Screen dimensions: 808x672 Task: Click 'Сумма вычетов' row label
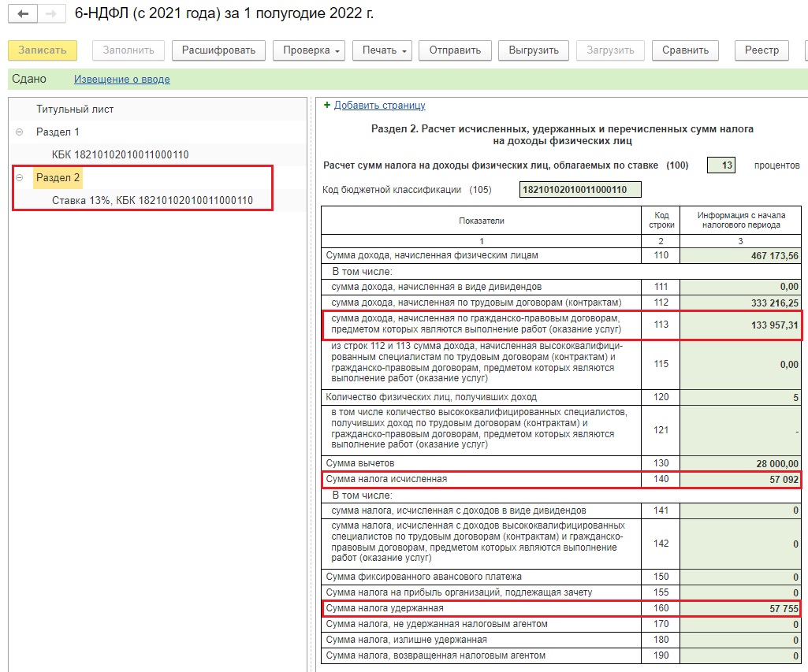coord(359,463)
